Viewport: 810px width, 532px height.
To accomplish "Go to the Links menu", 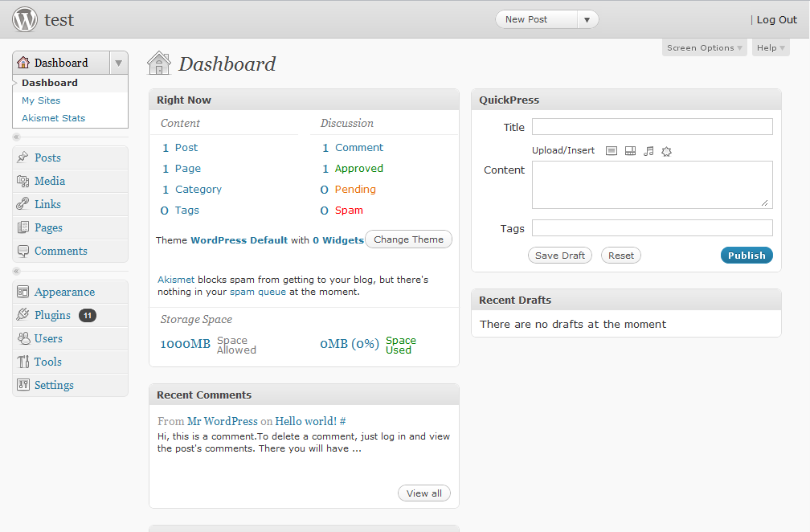I will point(47,204).
